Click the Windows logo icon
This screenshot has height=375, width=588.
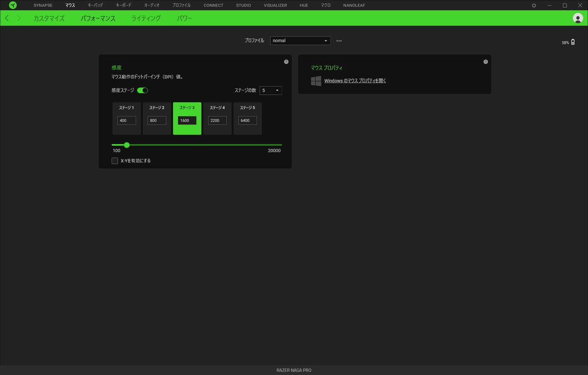[x=316, y=81]
